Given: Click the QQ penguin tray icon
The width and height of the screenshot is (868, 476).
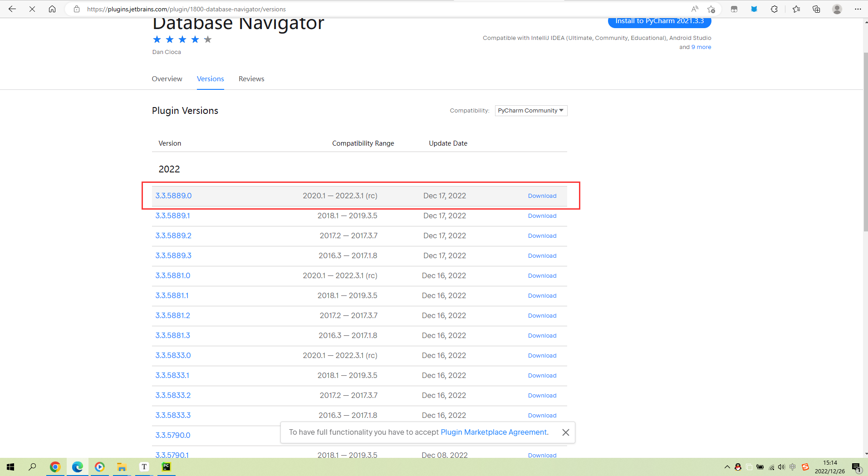Looking at the screenshot, I should (738, 467).
